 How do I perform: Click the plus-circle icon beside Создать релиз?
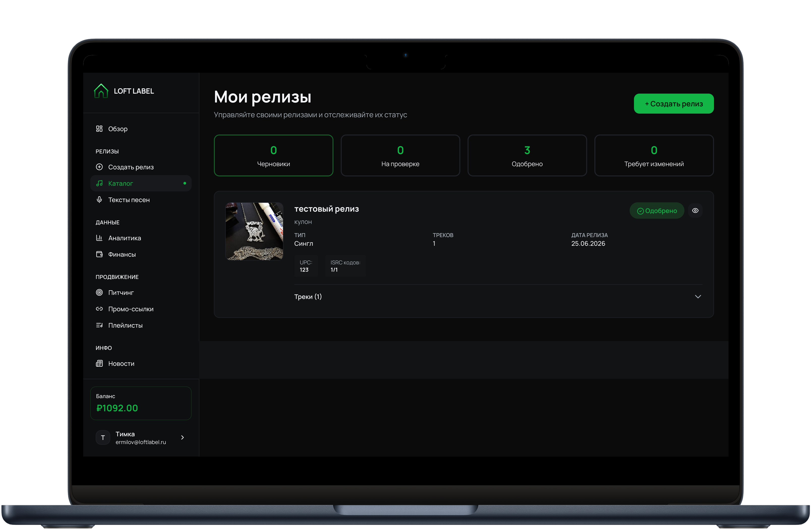pos(99,167)
